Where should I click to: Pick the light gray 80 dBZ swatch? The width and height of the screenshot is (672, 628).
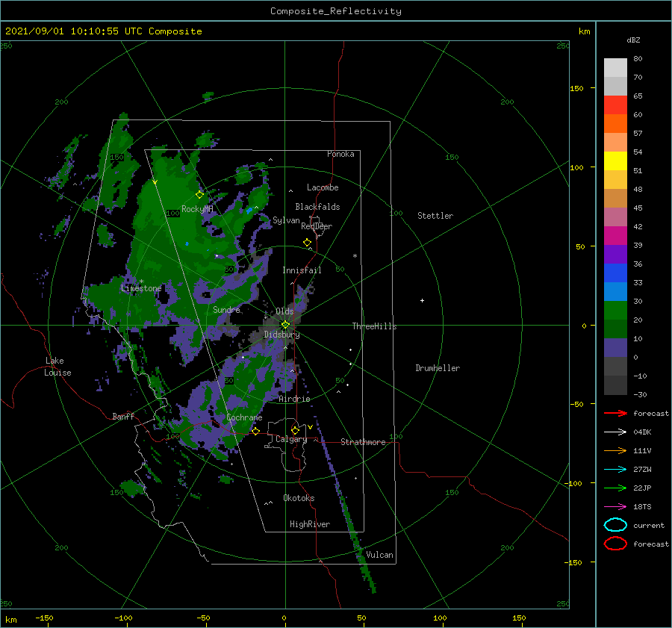(615, 67)
